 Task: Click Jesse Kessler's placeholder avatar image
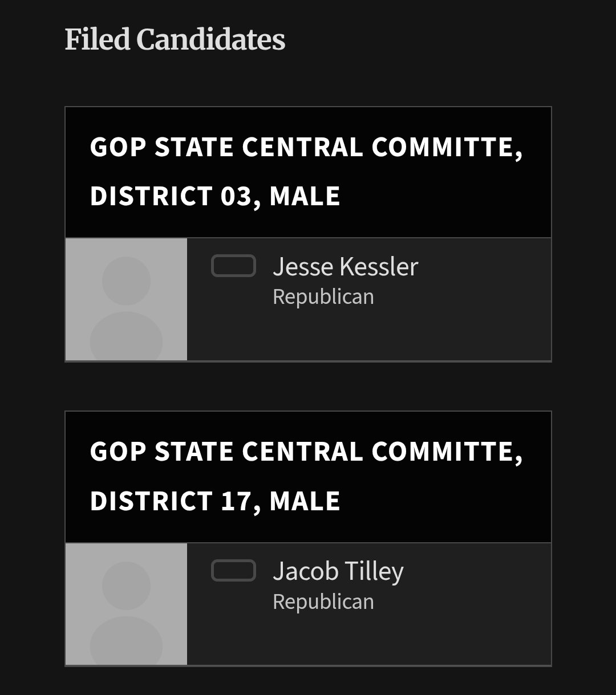click(127, 299)
